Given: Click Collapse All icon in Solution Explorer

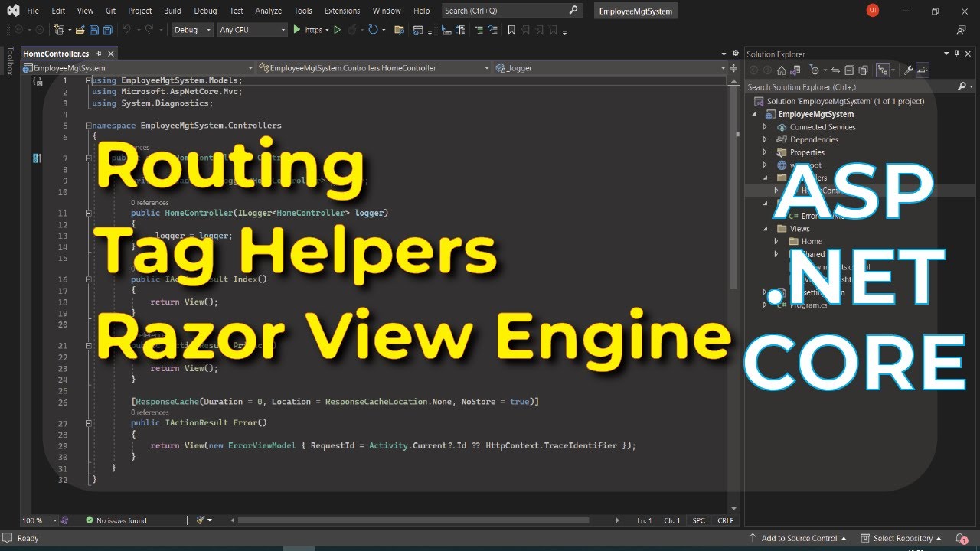Looking at the screenshot, I should pyautogui.click(x=849, y=70).
